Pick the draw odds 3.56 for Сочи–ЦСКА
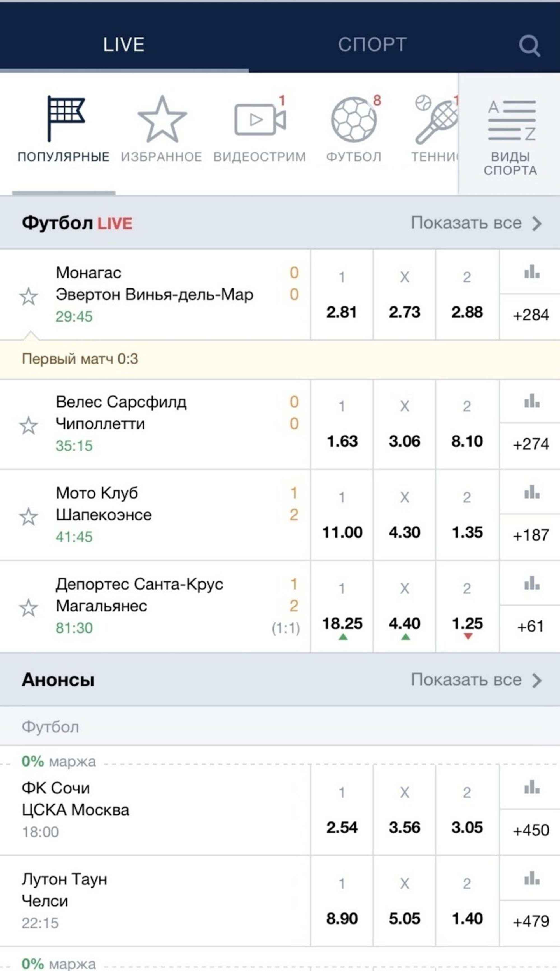The height and width of the screenshot is (971, 560). pyautogui.click(x=404, y=828)
